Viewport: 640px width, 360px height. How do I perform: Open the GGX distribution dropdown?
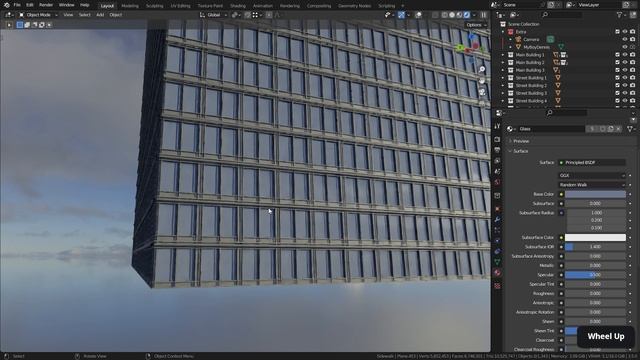pos(591,176)
